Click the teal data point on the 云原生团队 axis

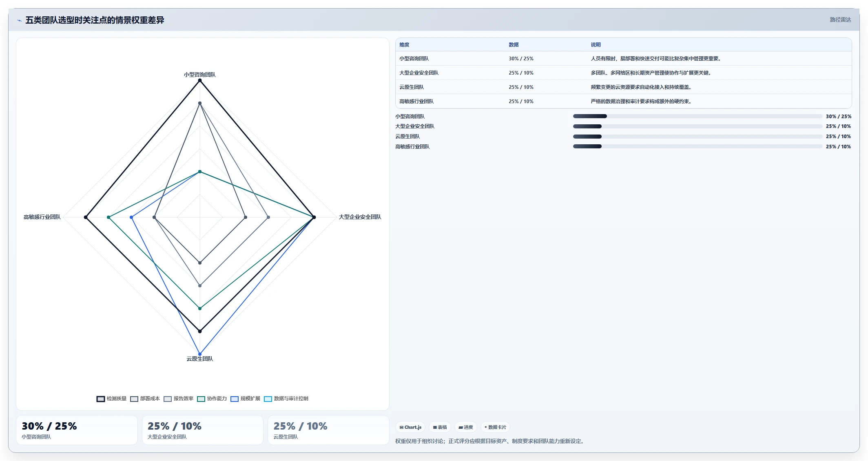(x=200, y=309)
